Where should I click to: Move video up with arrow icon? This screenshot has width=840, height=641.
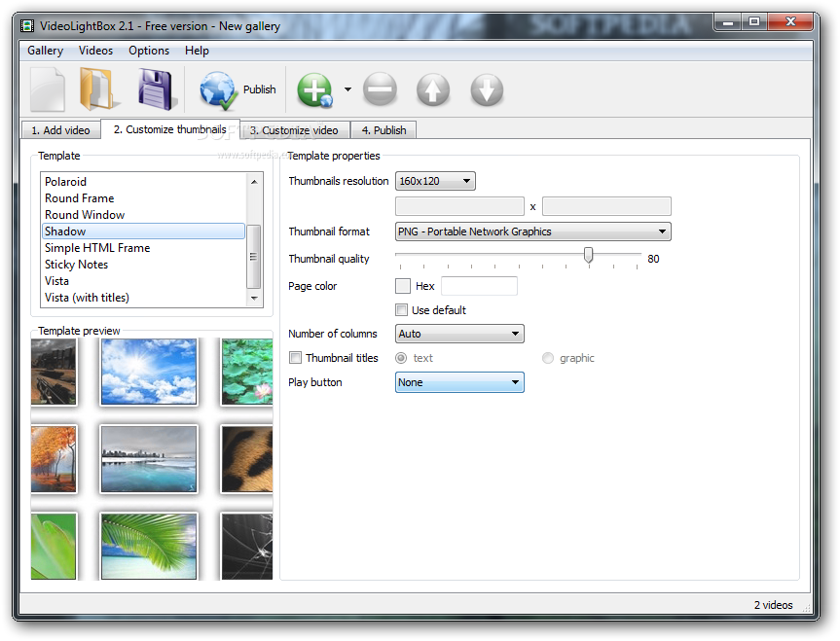(433, 89)
